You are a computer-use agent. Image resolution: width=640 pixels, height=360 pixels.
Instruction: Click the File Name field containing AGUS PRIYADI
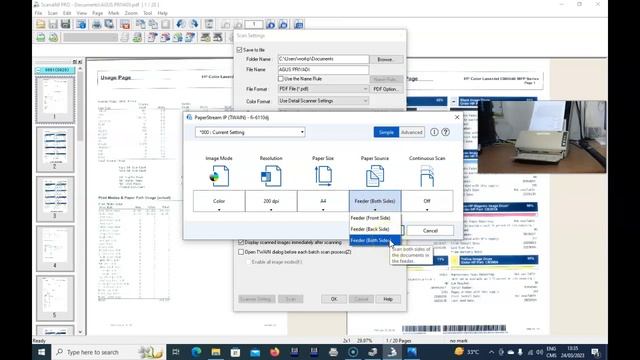(323, 70)
